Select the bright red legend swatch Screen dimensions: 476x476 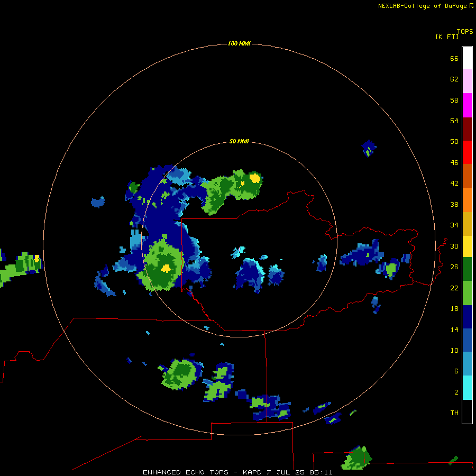[467, 152]
